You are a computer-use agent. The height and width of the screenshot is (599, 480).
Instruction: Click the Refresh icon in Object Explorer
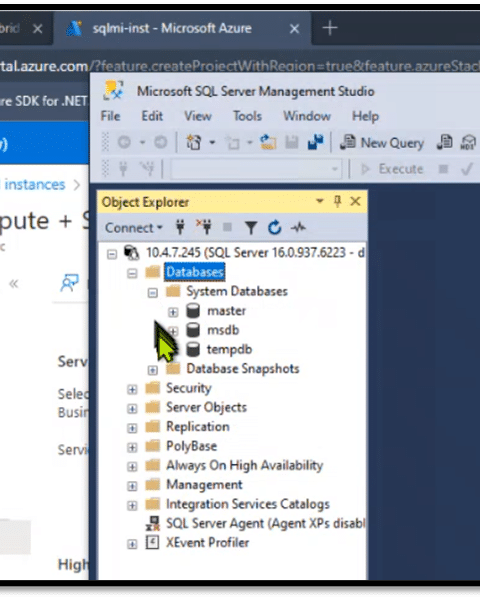point(274,228)
